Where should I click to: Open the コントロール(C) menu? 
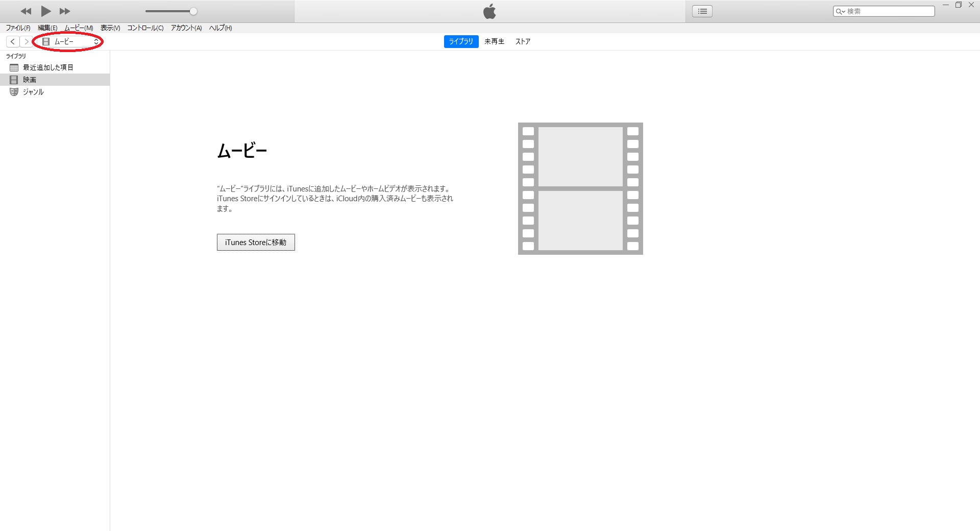[145, 28]
